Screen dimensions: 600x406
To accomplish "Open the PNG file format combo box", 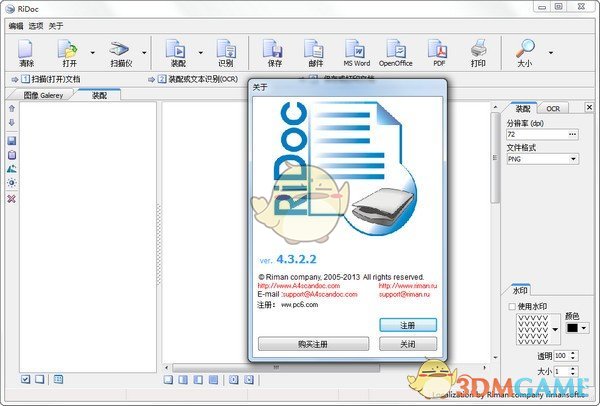I will (542, 159).
